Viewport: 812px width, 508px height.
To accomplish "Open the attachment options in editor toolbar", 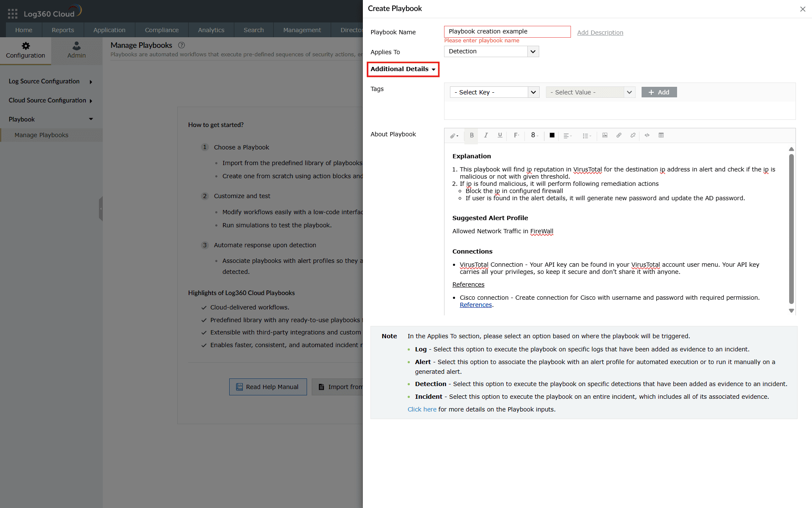I will [454, 135].
